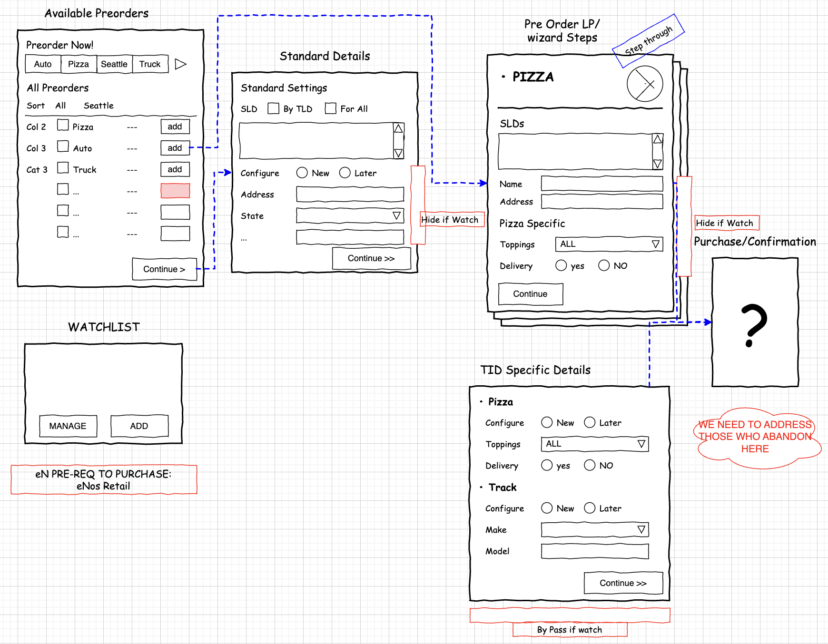Click the scroll-up arrow in the SLDs list
The image size is (828, 644).
tap(658, 139)
